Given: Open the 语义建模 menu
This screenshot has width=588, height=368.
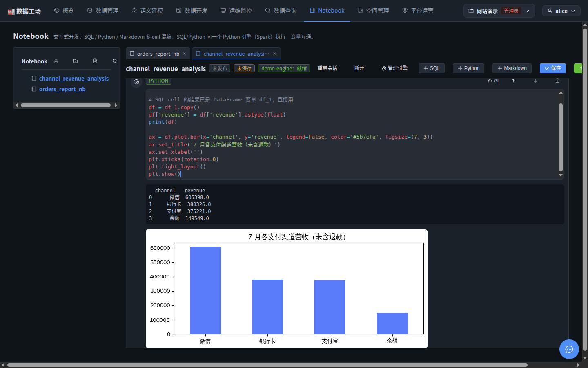Looking at the screenshot, I should (x=147, y=11).
